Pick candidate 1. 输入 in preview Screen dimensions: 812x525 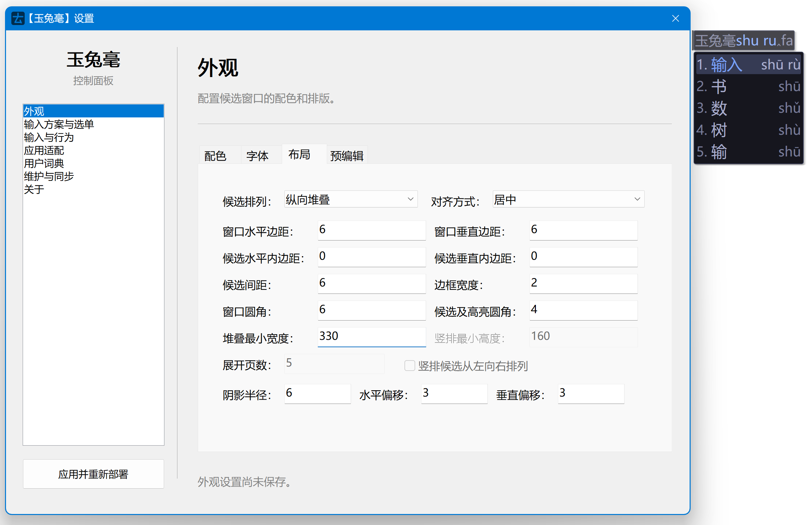tap(748, 64)
